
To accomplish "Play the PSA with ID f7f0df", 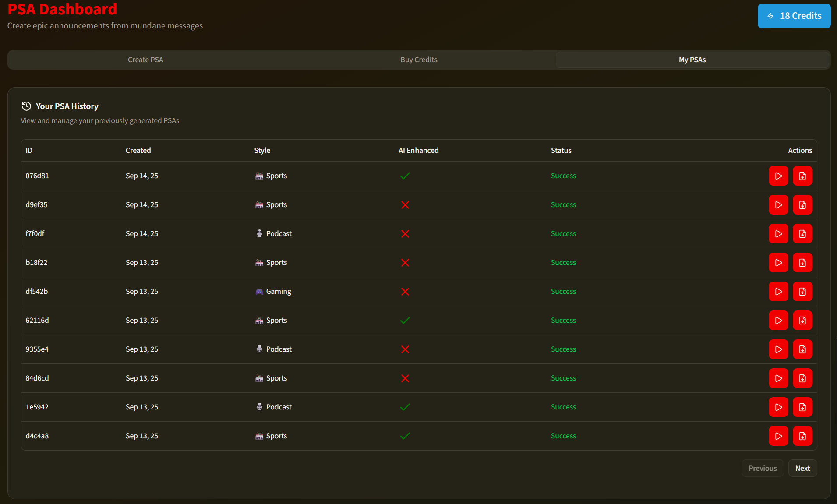I will (778, 234).
